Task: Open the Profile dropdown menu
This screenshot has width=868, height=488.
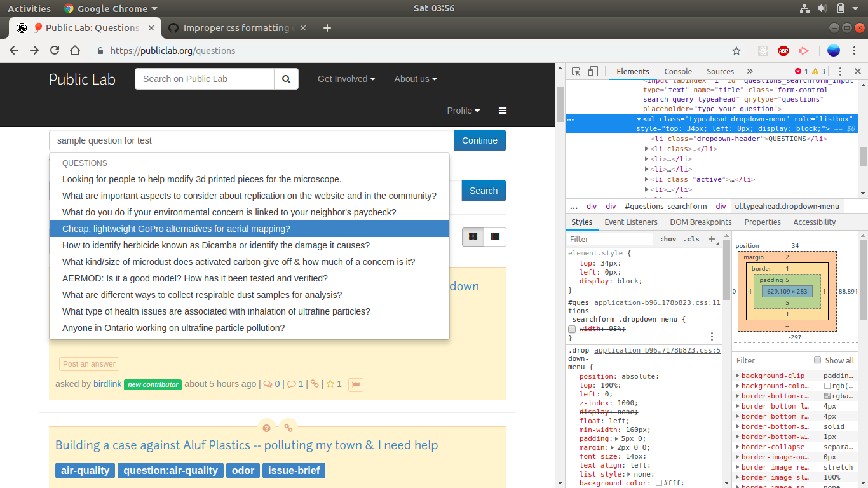Action: pos(463,111)
